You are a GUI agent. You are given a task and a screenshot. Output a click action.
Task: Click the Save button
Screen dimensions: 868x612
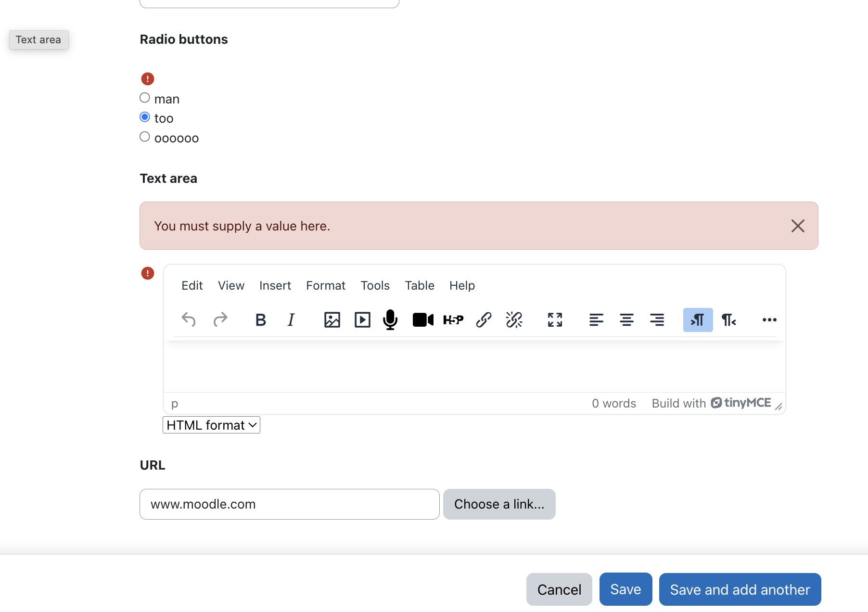[625, 589]
